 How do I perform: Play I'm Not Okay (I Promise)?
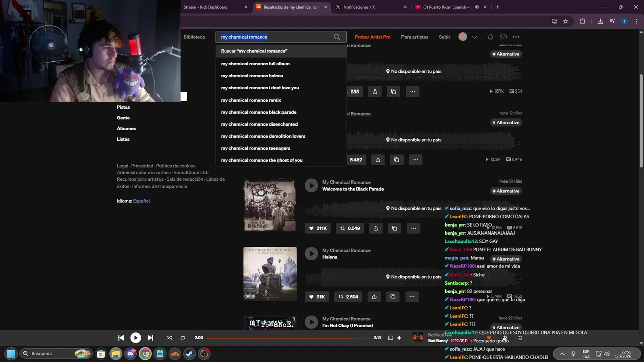point(311,322)
